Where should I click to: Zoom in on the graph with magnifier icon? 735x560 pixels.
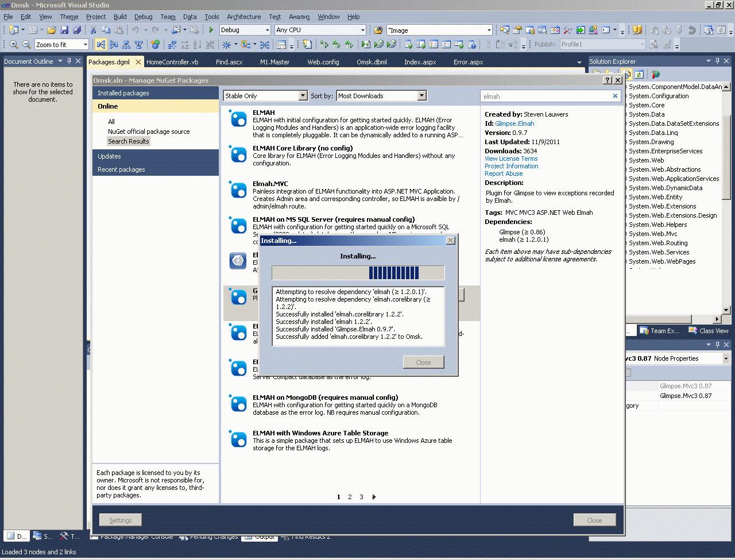pos(14,44)
